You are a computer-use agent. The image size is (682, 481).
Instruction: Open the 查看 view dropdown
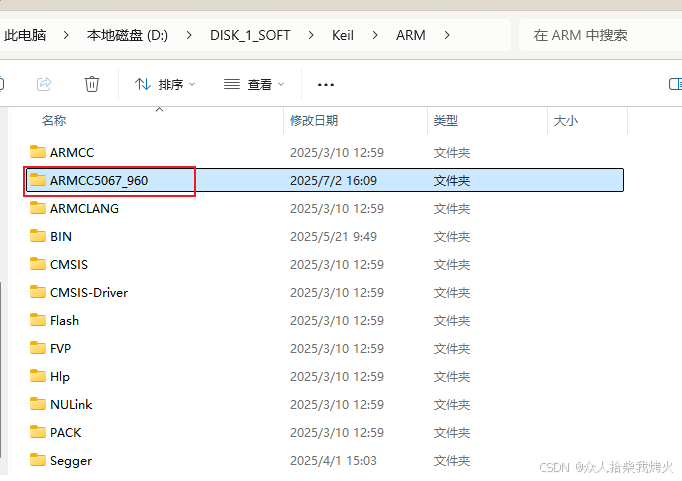[x=254, y=84]
